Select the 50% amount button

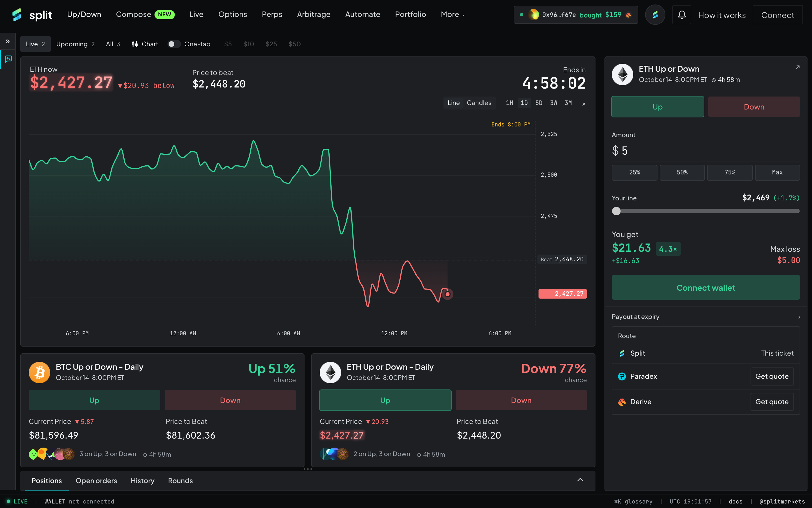pos(682,172)
